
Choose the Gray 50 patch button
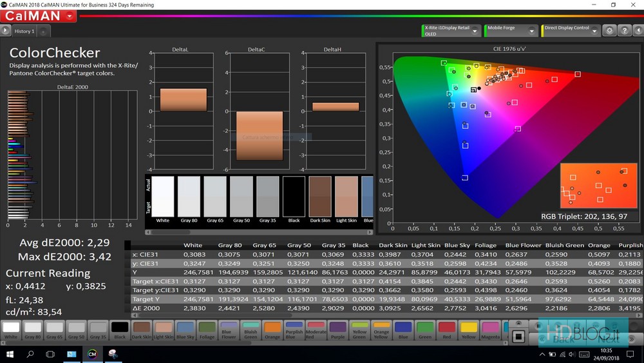point(76,329)
